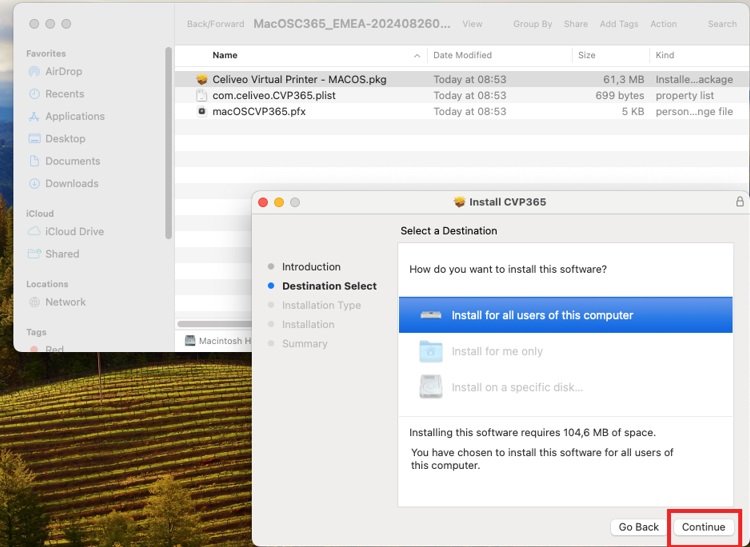Click the AirDrop sidebar icon
This screenshot has width=750, height=547.
coord(34,71)
